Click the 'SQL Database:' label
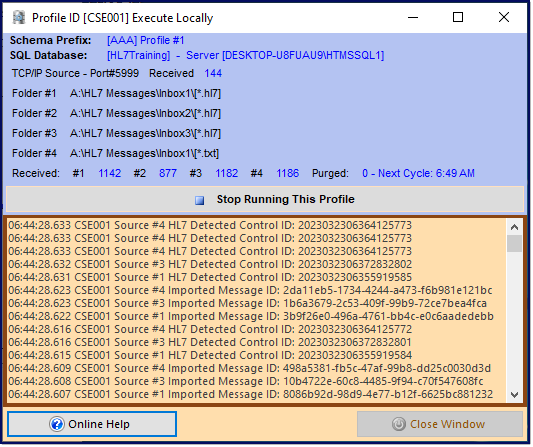The height and width of the screenshot is (447, 533). click(x=49, y=55)
